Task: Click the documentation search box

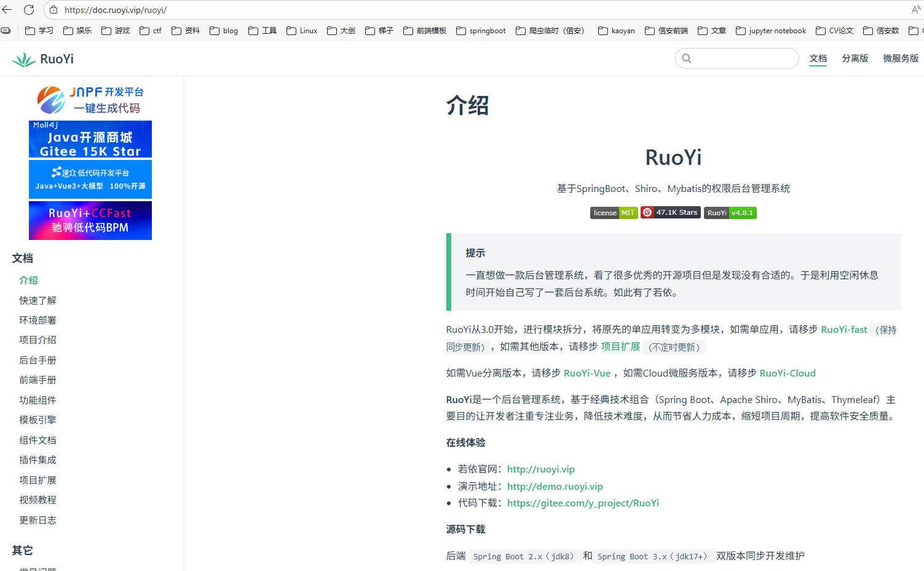Action: [x=736, y=58]
